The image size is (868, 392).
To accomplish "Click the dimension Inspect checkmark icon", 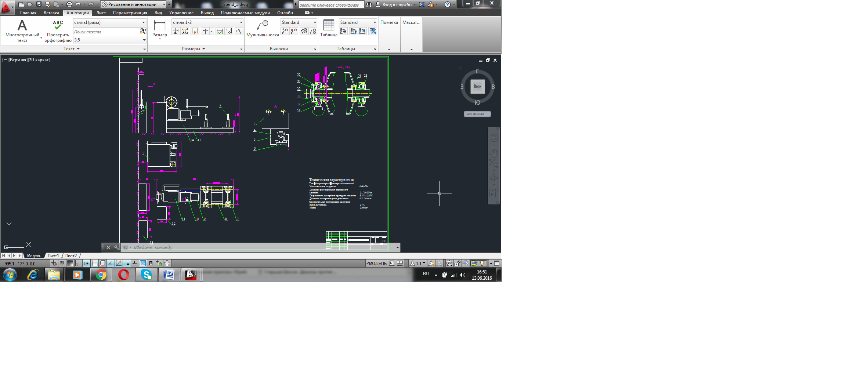I will [220, 32].
